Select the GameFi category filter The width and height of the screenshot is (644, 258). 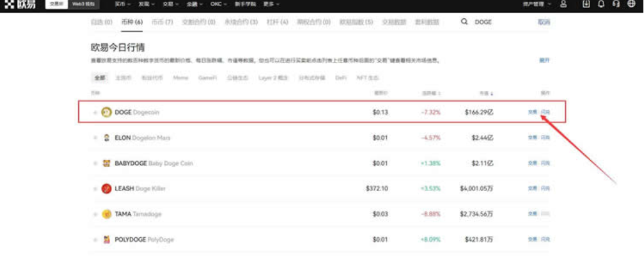point(207,77)
